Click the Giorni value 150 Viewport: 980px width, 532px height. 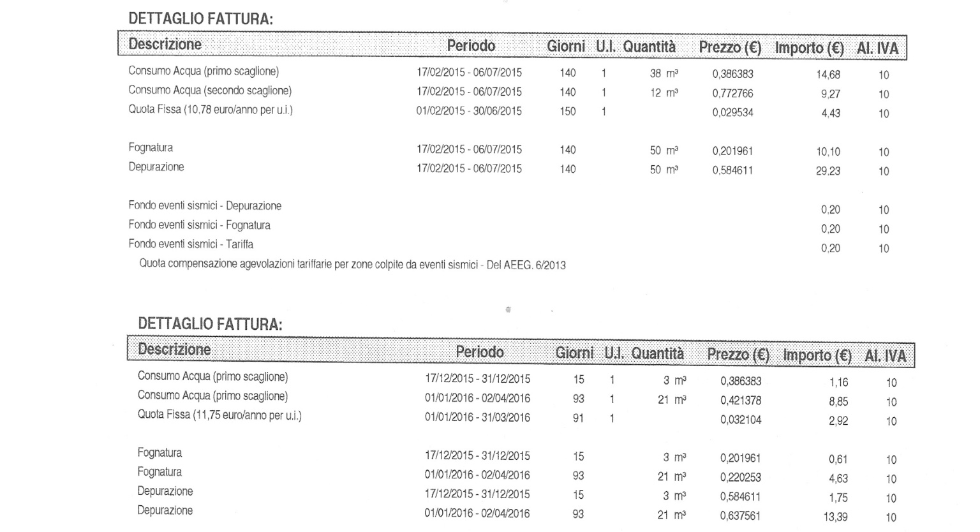[567, 112]
